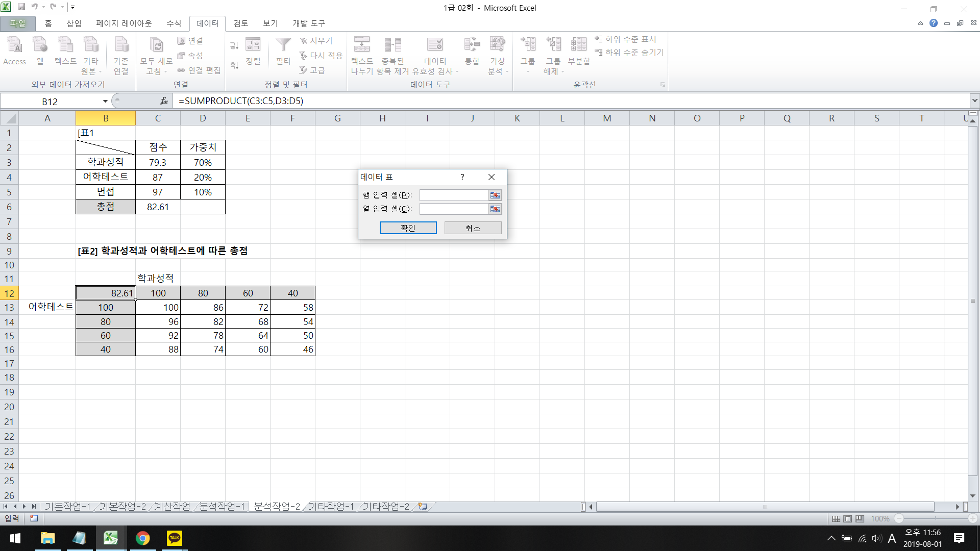The height and width of the screenshot is (551, 980).
Task: Toggle ribbon minimize arrow
Action: tap(920, 23)
